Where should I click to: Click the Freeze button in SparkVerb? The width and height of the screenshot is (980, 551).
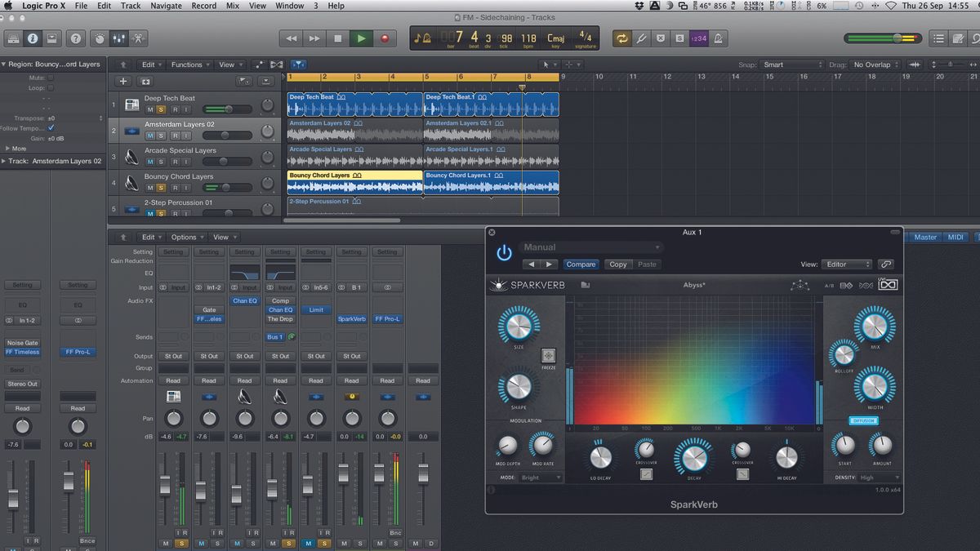pyautogui.click(x=548, y=356)
